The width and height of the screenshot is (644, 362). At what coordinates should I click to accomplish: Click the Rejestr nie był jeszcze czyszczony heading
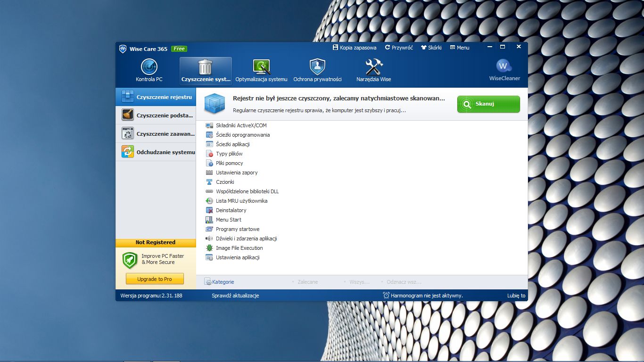click(339, 99)
